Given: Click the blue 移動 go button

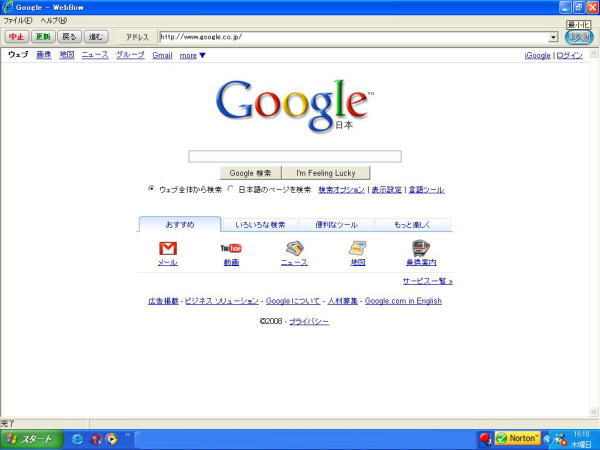Looking at the screenshot, I should pyautogui.click(x=579, y=37).
